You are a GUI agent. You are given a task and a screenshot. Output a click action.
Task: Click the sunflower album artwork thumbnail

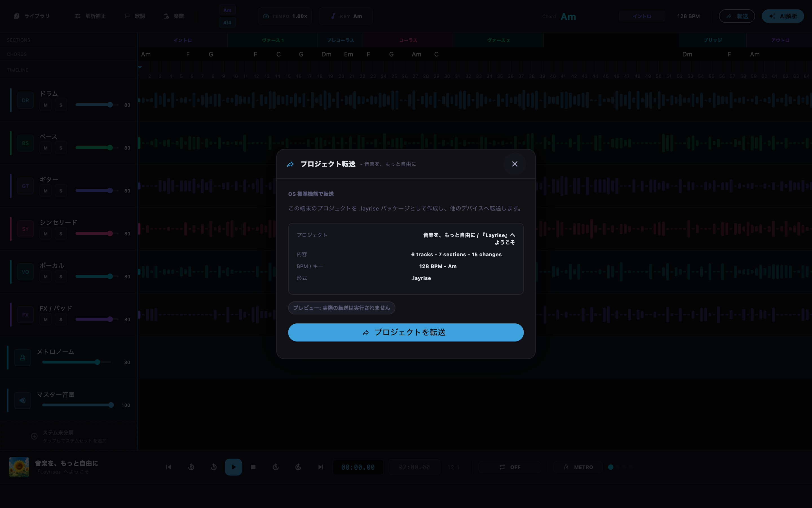19,467
